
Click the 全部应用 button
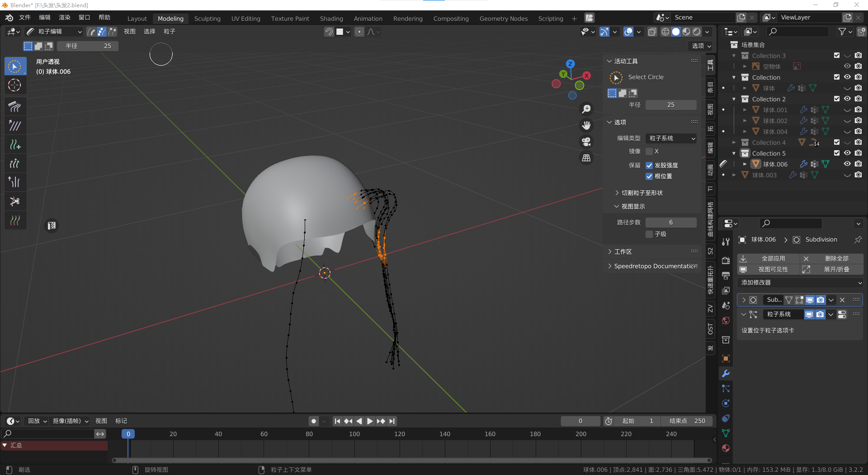pos(769,259)
